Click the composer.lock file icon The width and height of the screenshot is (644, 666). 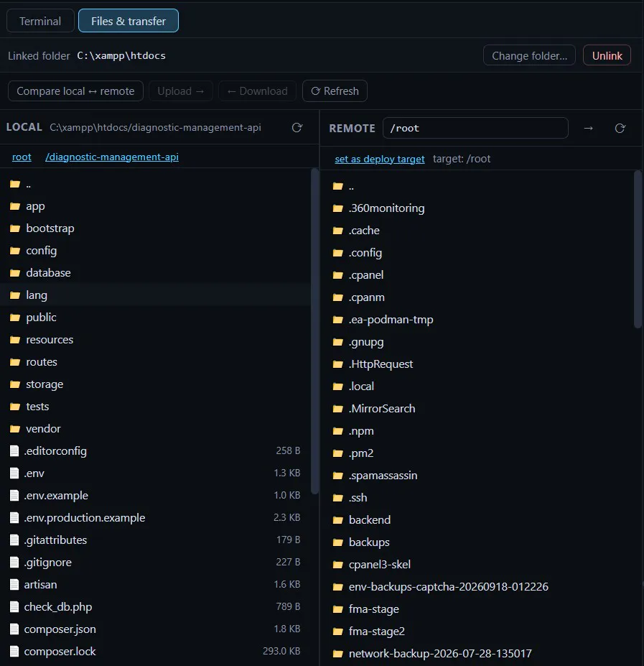tap(14, 652)
